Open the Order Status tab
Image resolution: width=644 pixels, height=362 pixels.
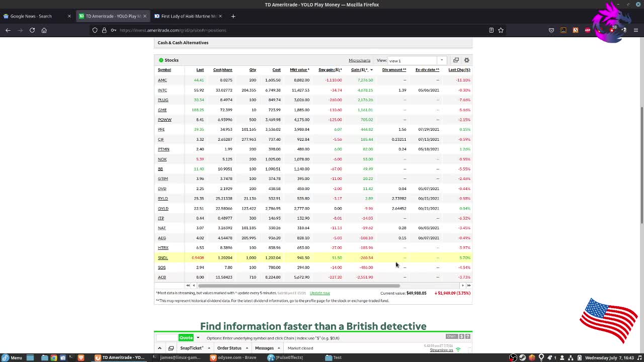[x=229, y=348]
